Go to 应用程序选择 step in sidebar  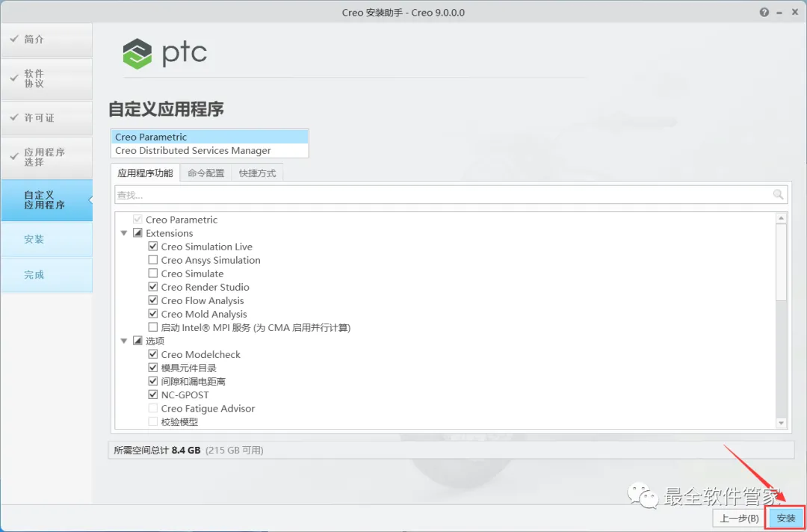click(x=46, y=158)
